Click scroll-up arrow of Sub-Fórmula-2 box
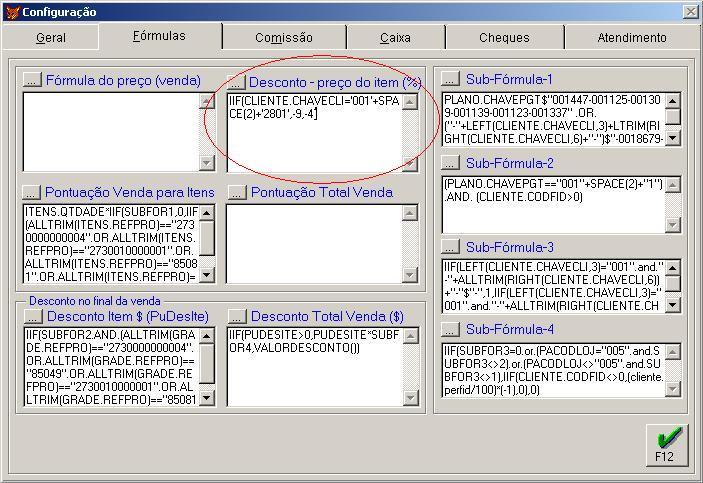703x483 pixels. coord(673,184)
